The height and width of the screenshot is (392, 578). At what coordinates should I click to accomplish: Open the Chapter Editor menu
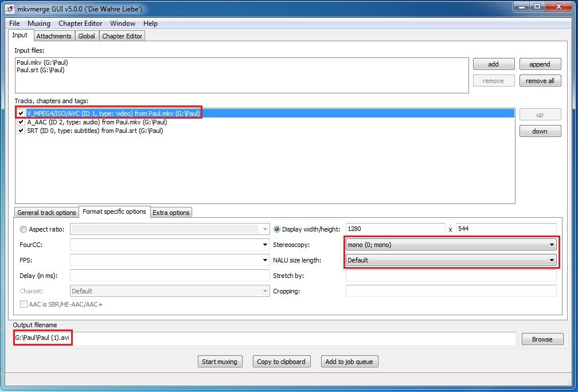[x=80, y=23]
